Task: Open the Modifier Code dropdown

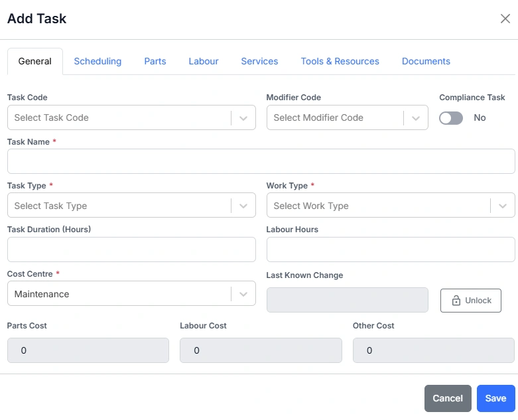Action: click(x=347, y=117)
